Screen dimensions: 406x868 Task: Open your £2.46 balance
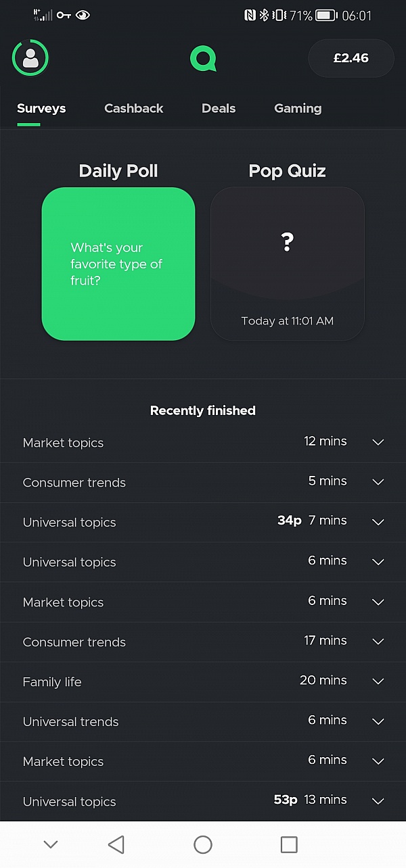(x=351, y=58)
